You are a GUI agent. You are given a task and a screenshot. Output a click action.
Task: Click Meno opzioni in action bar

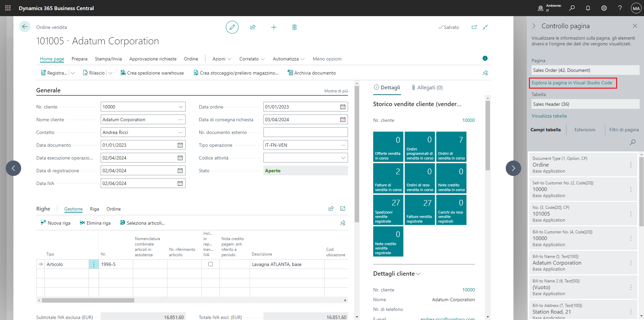[327, 59]
